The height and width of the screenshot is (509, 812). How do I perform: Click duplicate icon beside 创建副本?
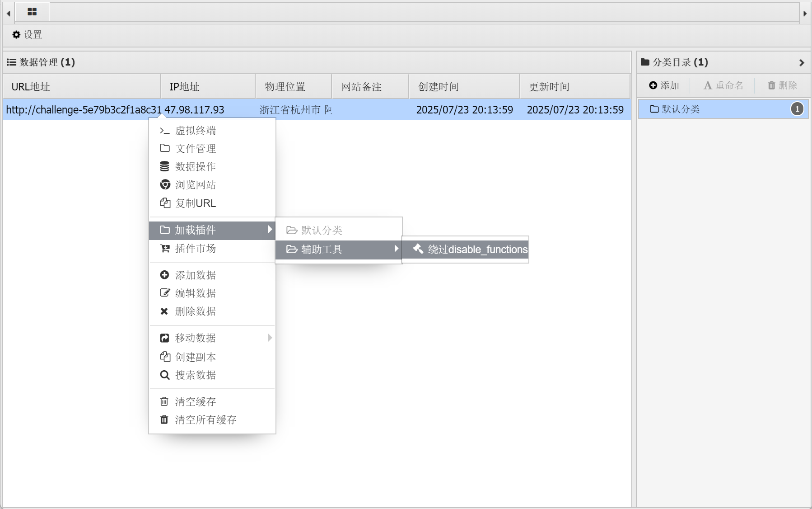pyautogui.click(x=165, y=357)
